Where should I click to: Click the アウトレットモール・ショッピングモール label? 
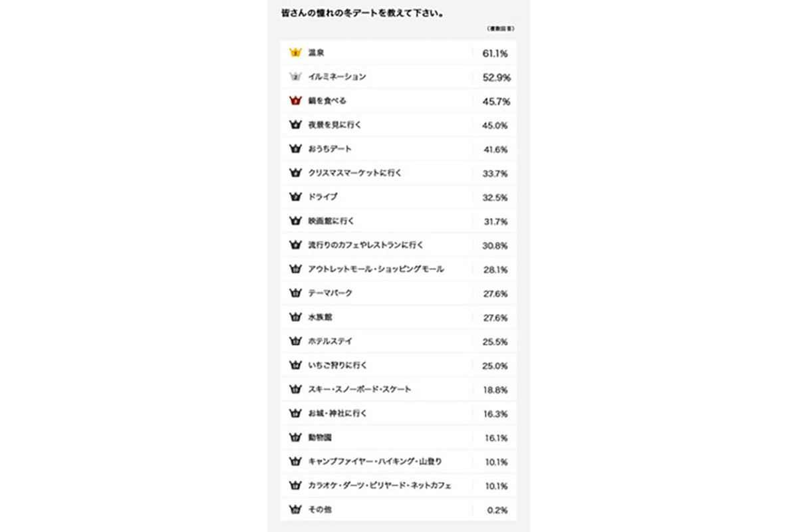(376, 269)
